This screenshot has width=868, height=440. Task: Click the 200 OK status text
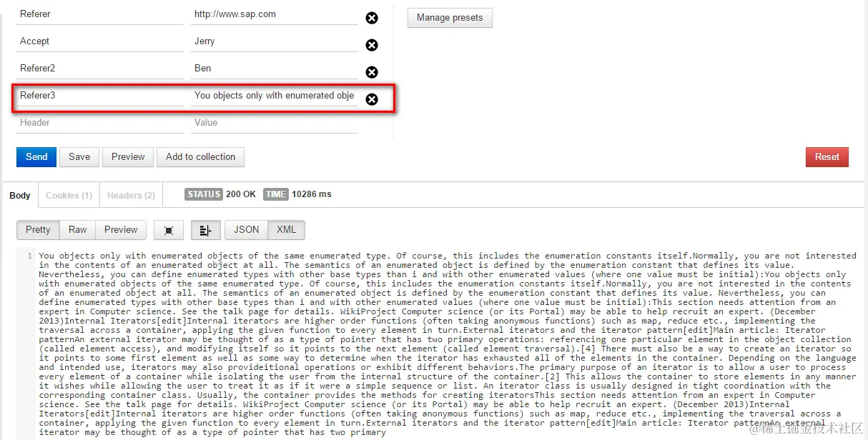click(241, 194)
